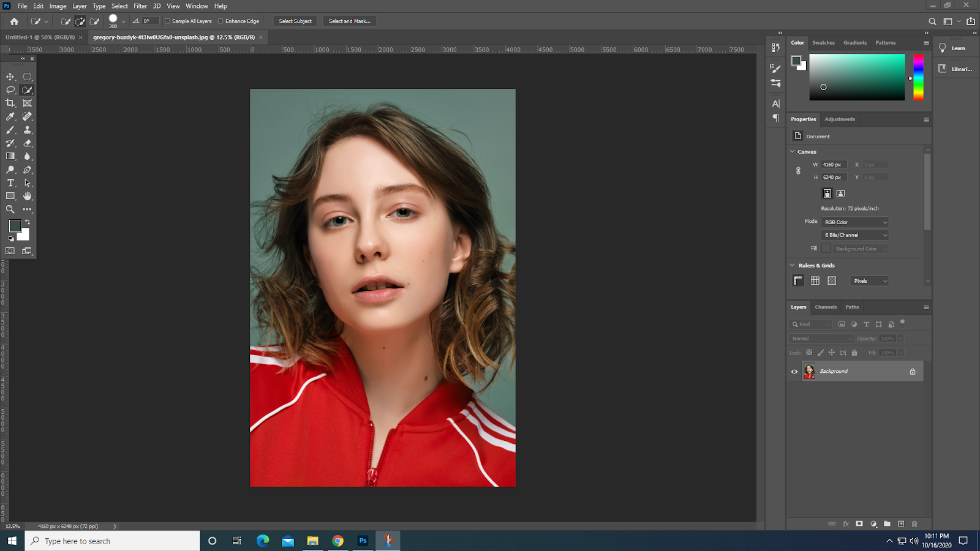Select the Lasso tool
This screenshot has width=980, height=551.
(10, 90)
